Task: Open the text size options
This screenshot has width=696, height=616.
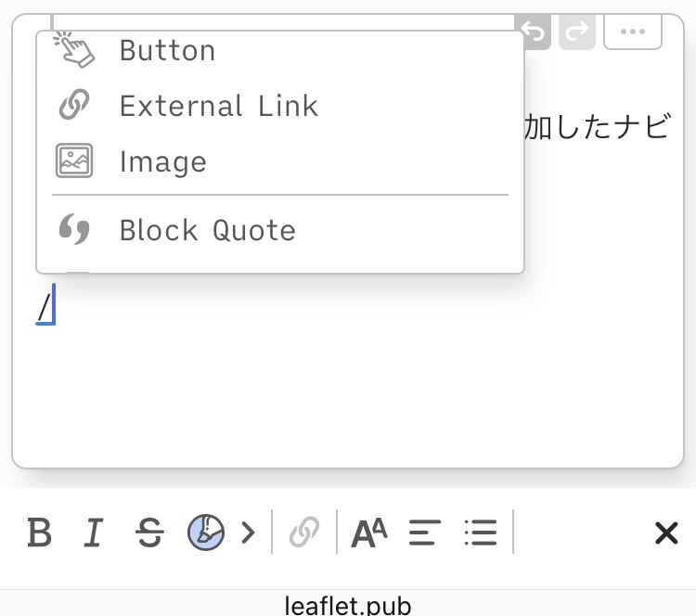Action: coord(368,533)
